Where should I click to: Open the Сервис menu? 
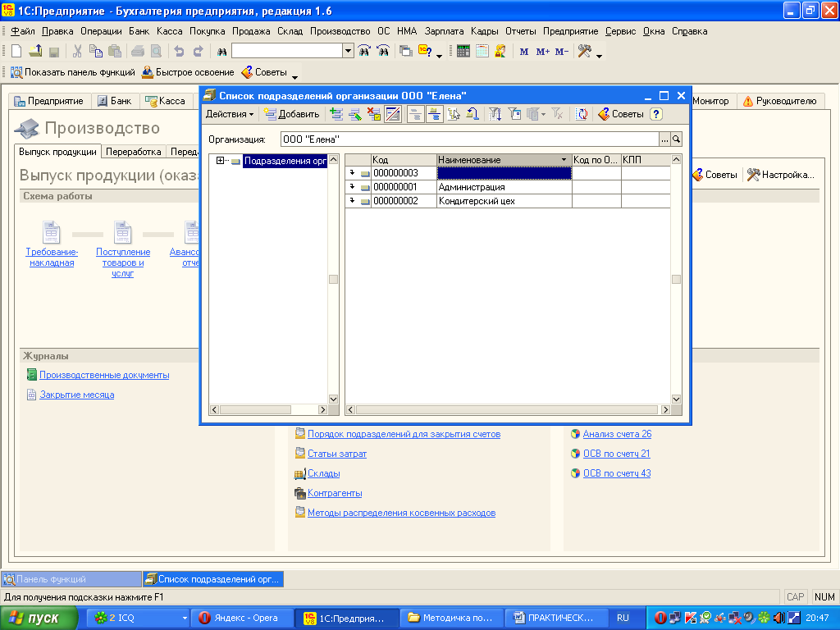[x=620, y=31]
